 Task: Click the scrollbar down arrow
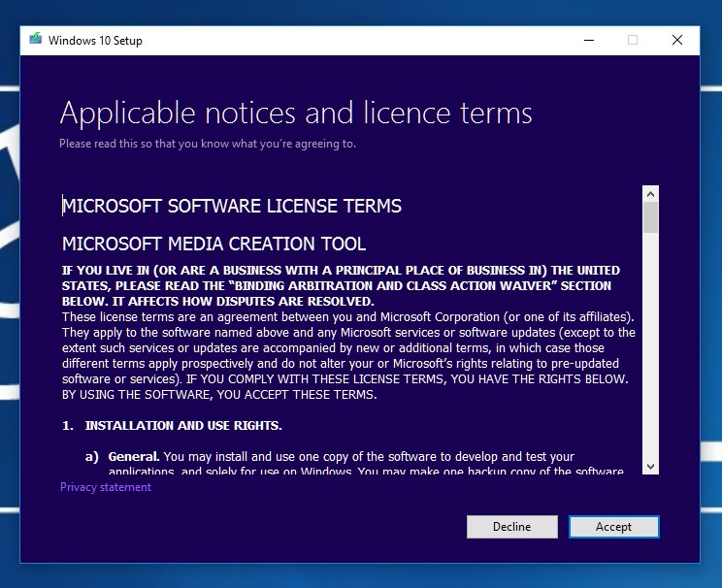650,466
